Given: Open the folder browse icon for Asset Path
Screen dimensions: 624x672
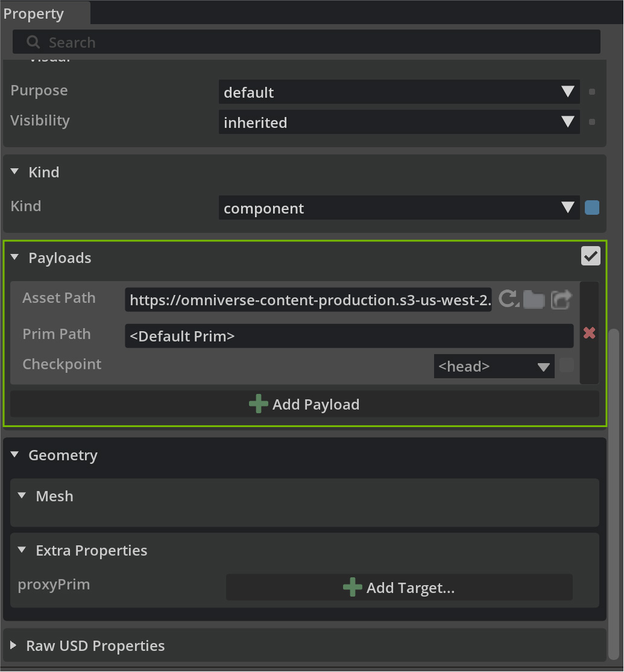Looking at the screenshot, I should coord(534,299).
